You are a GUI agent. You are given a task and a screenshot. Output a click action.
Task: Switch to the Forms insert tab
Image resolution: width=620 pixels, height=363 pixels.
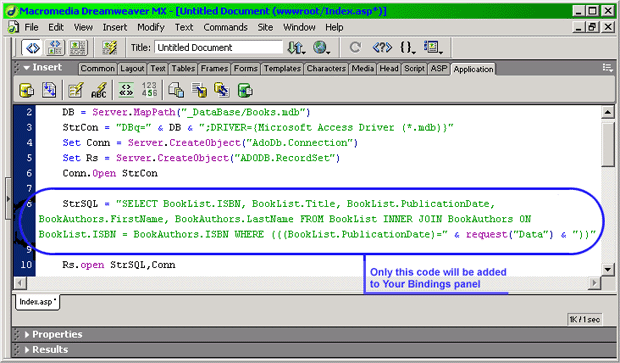[x=246, y=69]
